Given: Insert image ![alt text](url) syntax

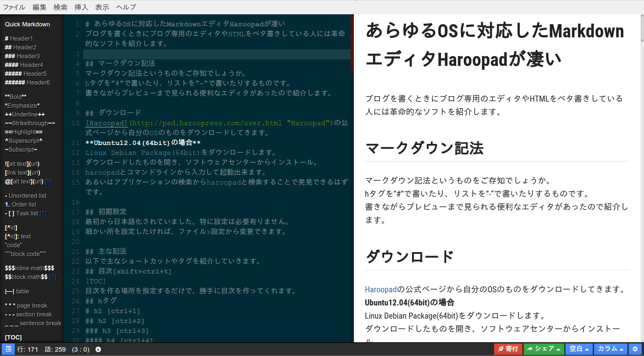Looking at the screenshot, I should click(22, 164).
